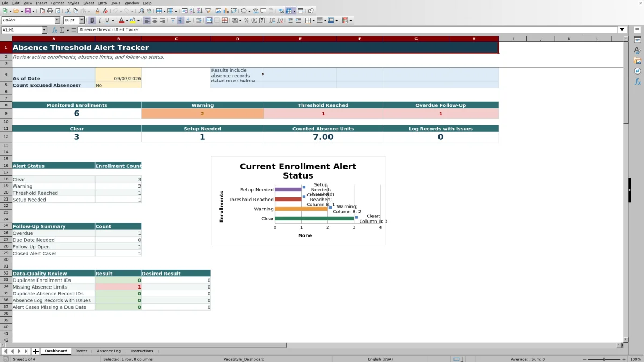
Task: Select the As of Date cell 09/07/2026
Action: click(x=118, y=75)
